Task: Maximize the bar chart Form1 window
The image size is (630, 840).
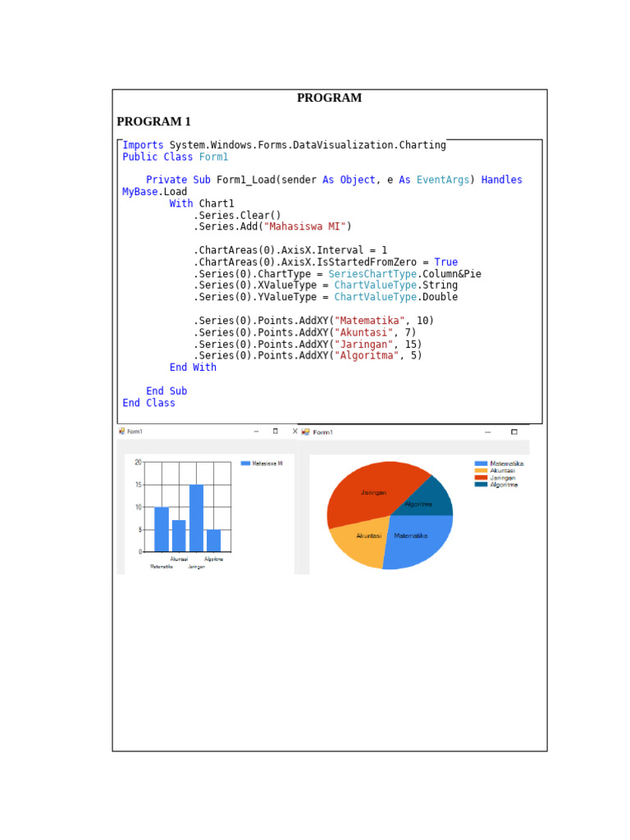Action: [276, 431]
